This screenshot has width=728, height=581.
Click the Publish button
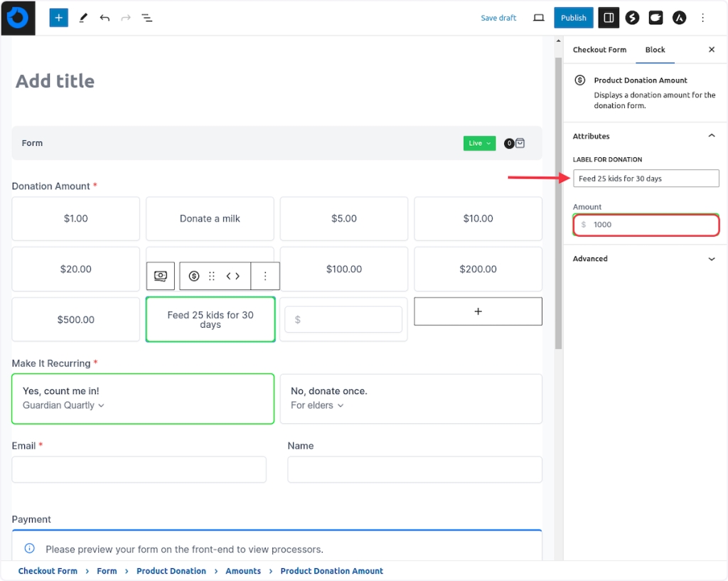[x=573, y=18]
